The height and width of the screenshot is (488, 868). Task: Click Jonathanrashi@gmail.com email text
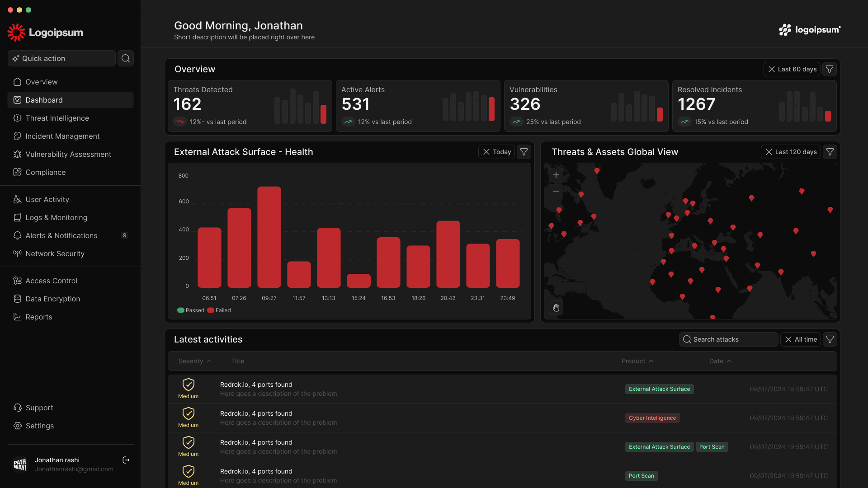[x=74, y=469]
